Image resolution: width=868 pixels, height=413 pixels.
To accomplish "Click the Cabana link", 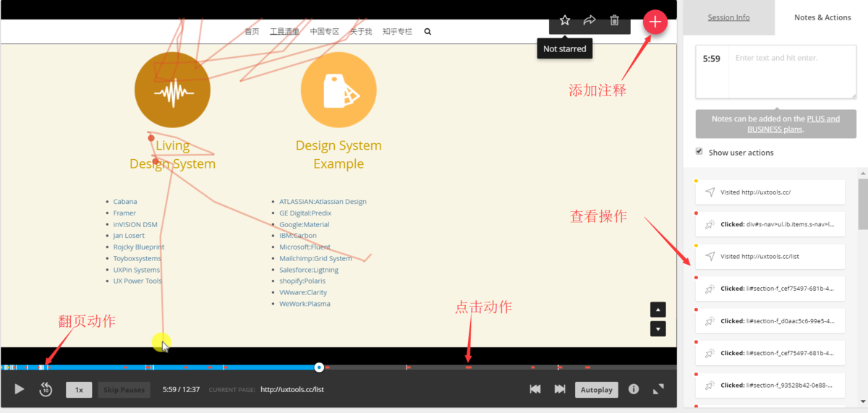I will 125,202.
